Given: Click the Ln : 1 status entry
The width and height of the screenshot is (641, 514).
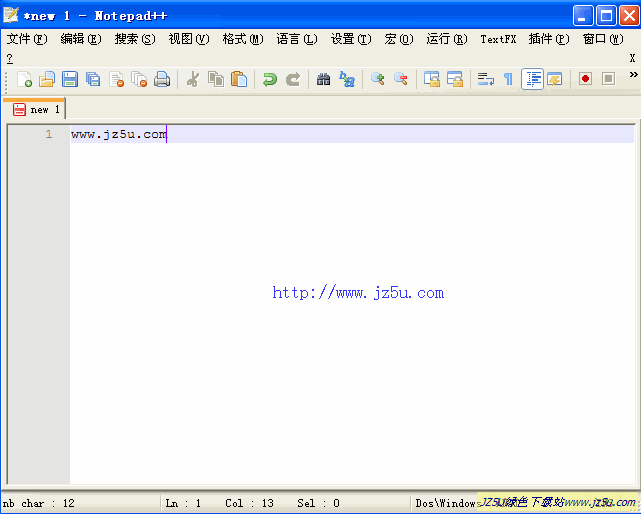Looking at the screenshot, I should [183, 503].
